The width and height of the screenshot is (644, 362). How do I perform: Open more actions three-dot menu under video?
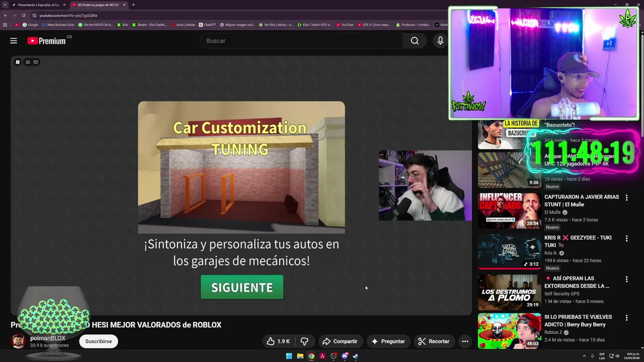(465, 341)
